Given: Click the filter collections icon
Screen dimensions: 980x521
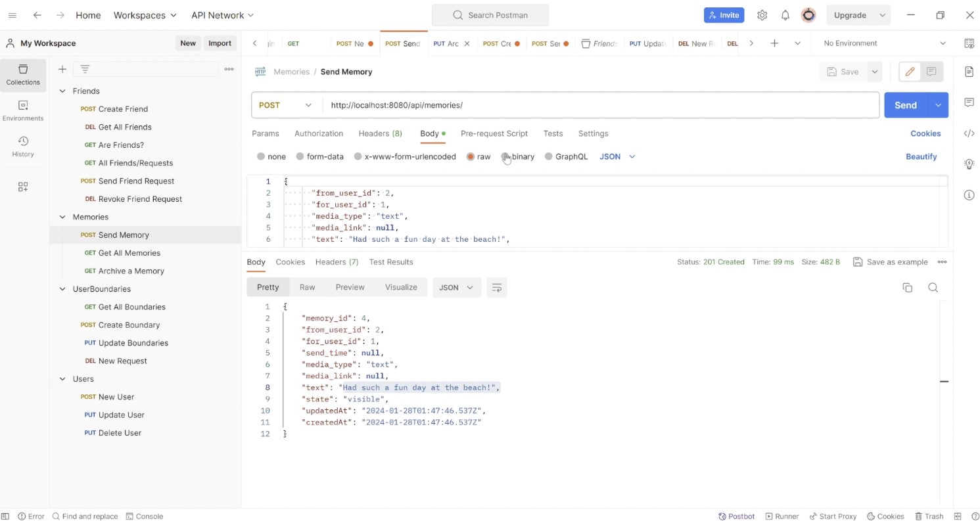Looking at the screenshot, I should click(x=85, y=69).
